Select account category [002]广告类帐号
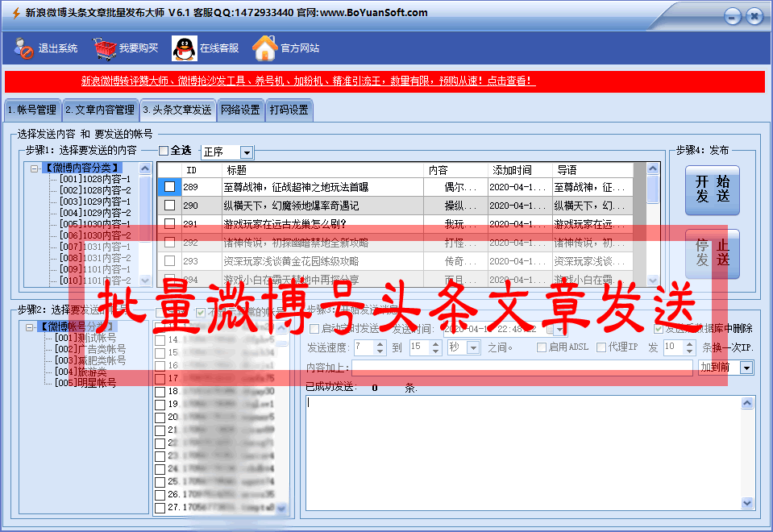This screenshot has height=532, width=773. 90,349
